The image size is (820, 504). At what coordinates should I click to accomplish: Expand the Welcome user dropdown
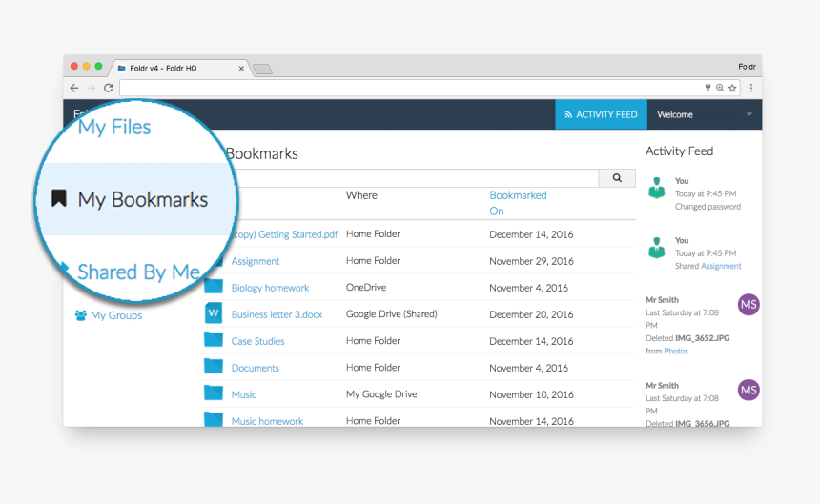pos(705,114)
